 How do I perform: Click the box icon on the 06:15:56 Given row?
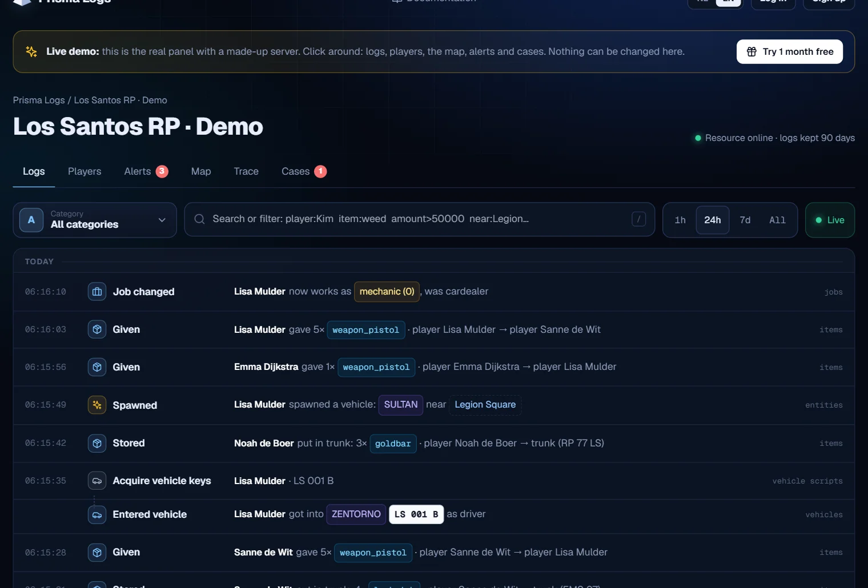[97, 367]
